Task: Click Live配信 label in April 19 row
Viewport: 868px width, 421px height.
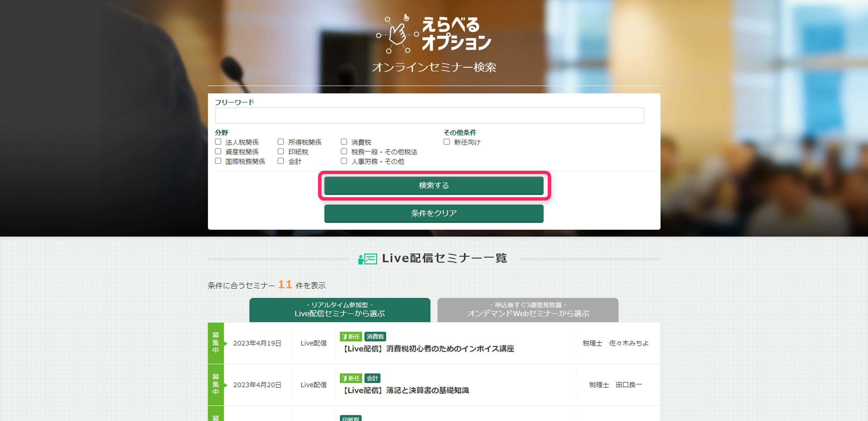Action: (313, 343)
